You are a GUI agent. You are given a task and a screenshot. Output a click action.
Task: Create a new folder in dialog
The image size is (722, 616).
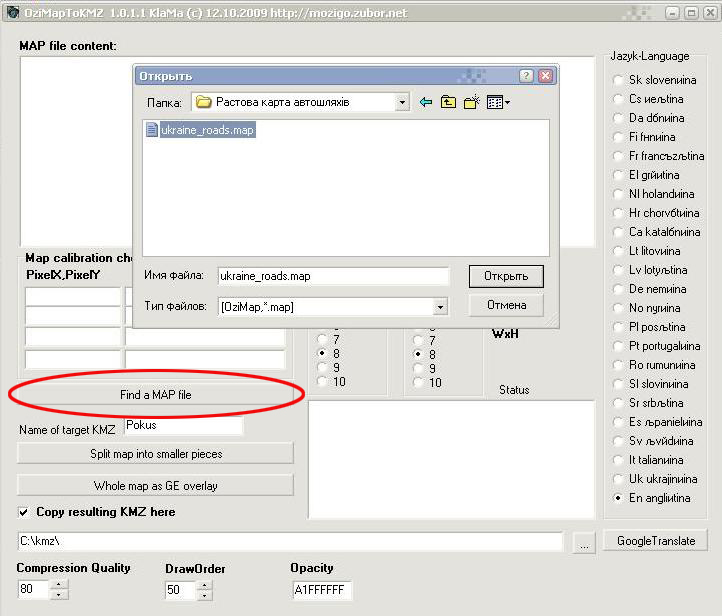pos(472,102)
